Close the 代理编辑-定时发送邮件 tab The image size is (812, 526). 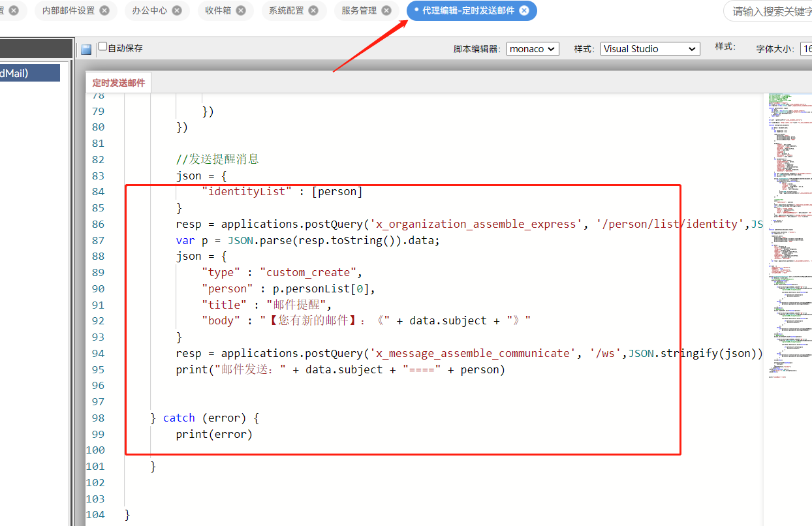pyautogui.click(x=524, y=10)
